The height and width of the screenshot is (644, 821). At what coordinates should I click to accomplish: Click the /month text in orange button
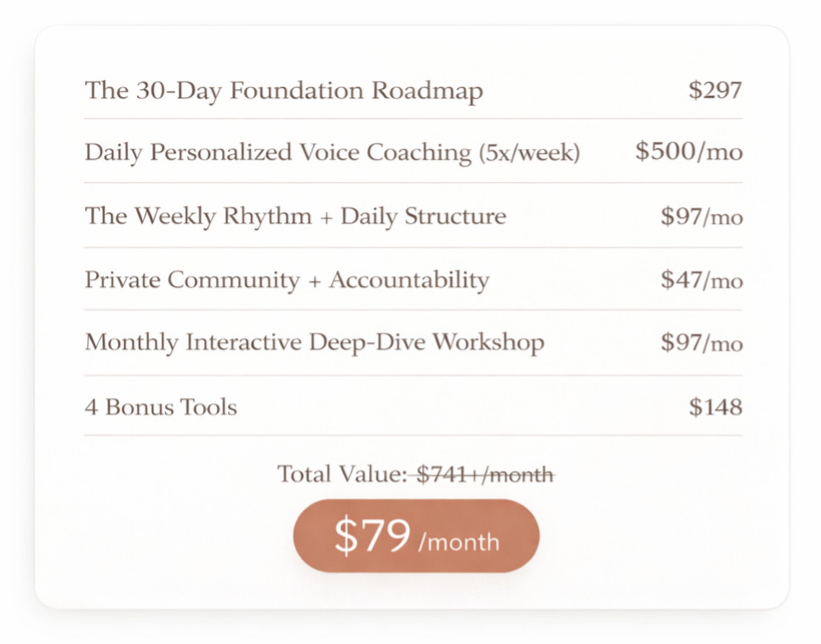point(459,542)
